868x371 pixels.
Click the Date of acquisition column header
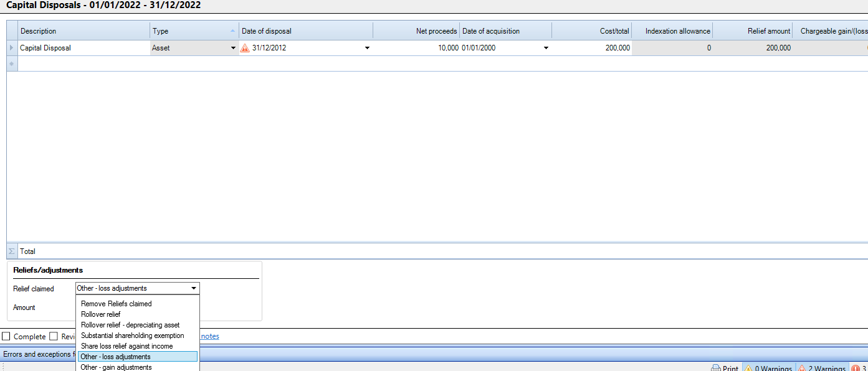coord(505,31)
